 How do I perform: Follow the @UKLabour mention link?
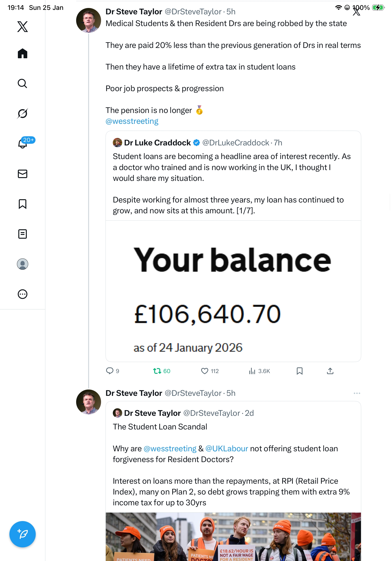[227, 449]
